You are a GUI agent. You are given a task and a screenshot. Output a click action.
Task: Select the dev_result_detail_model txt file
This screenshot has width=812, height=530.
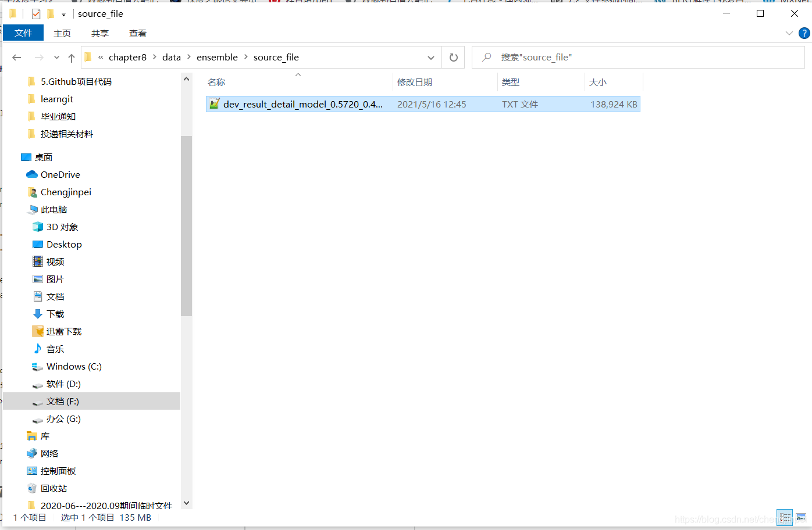(x=423, y=104)
